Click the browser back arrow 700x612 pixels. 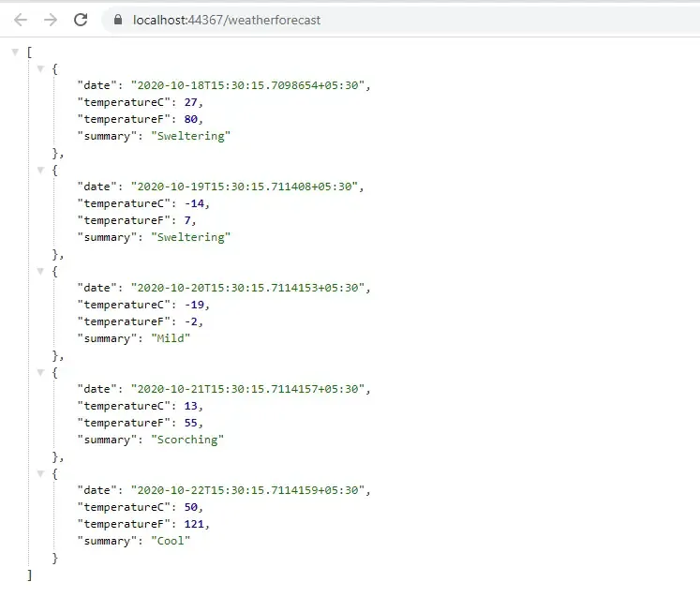click(21, 20)
